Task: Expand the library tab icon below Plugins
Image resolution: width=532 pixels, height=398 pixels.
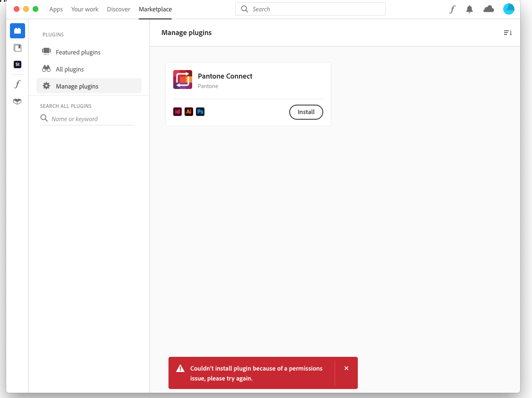Action: (18, 47)
